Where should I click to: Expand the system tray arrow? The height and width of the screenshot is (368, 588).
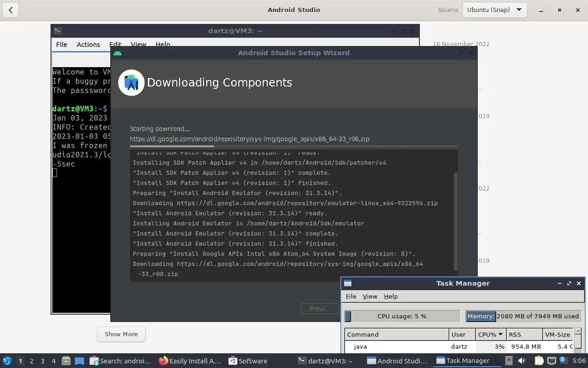click(509, 361)
